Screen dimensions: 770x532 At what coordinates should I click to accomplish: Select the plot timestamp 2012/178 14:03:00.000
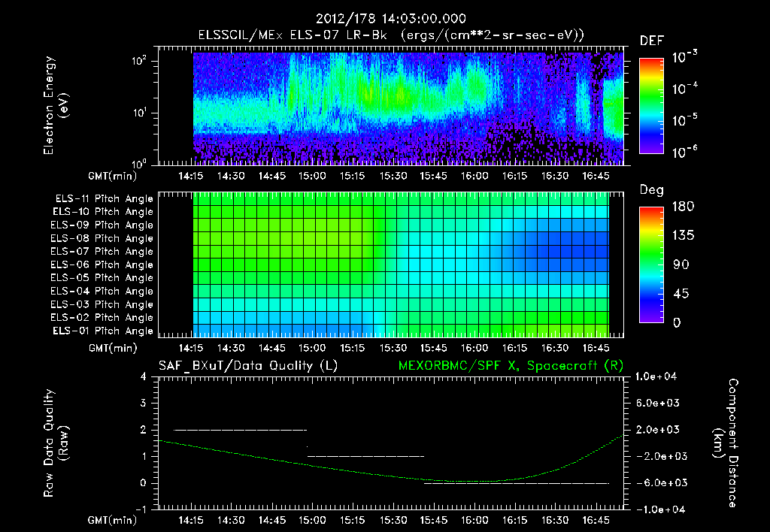[391, 19]
